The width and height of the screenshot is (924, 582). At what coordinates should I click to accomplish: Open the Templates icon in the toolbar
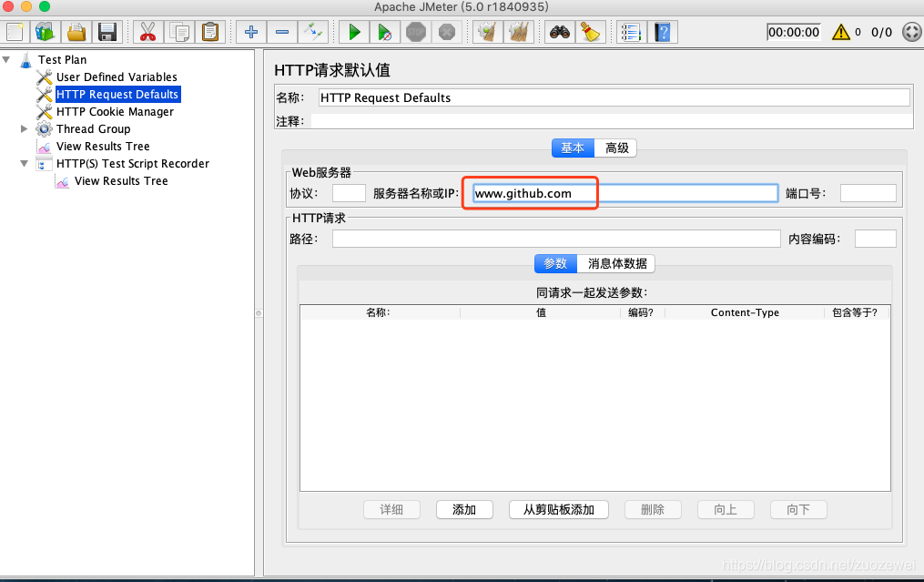(45, 32)
